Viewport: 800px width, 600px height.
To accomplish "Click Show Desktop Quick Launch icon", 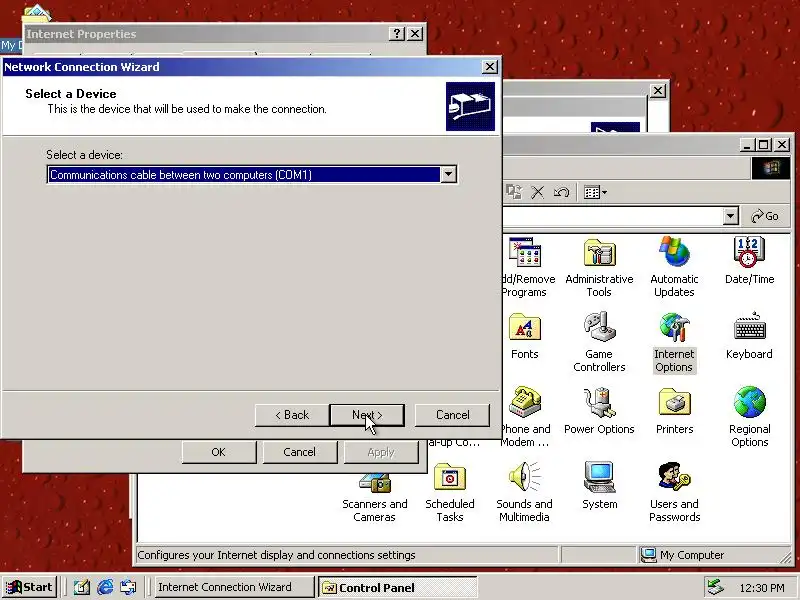I will 82,587.
